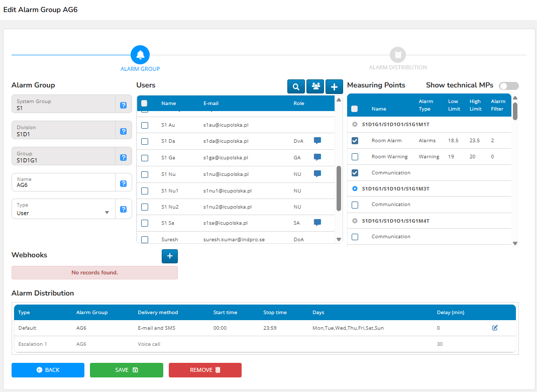Viewport: 537px width, 392px height.
Task: Click the add user plus icon
Action: pos(334,86)
